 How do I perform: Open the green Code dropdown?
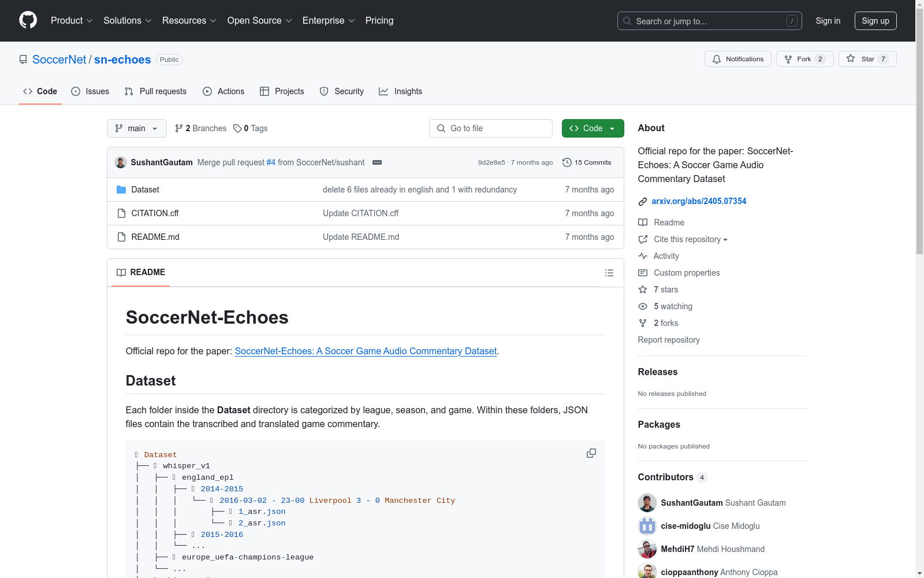pos(593,128)
